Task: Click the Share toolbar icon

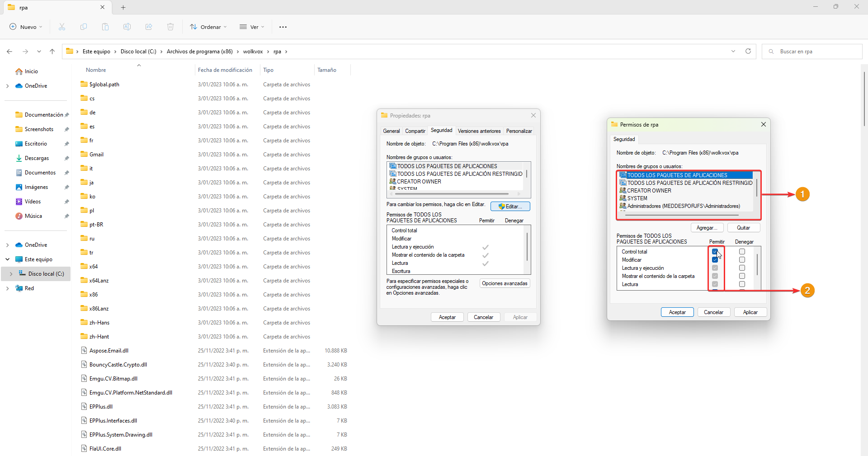Action: tap(149, 27)
